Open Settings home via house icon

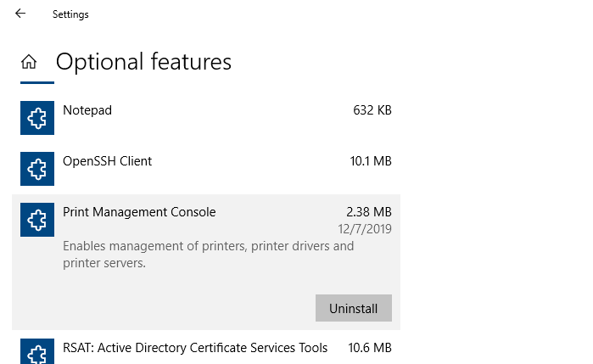point(29,62)
